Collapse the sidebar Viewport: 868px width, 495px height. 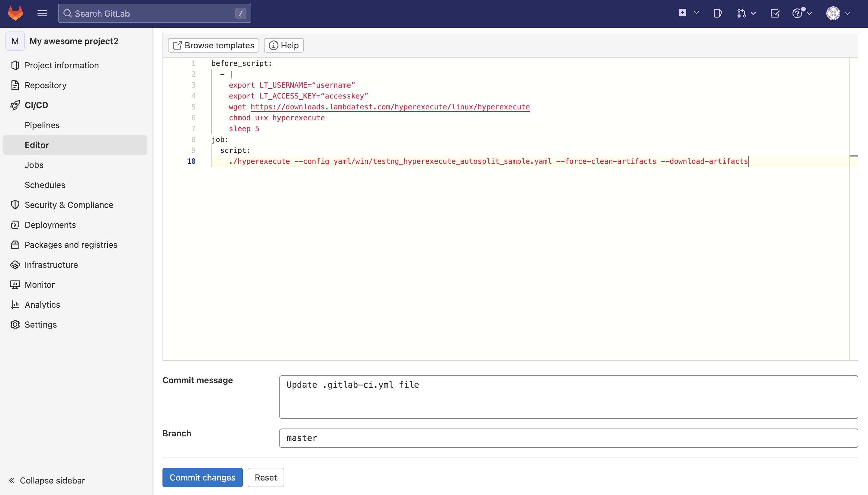[x=47, y=480]
